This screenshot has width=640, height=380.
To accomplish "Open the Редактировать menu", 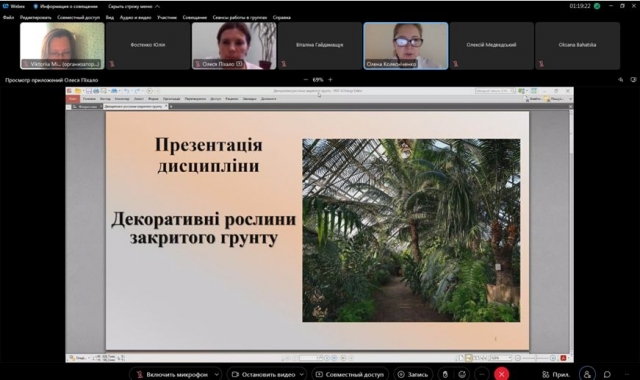I will tap(36, 18).
